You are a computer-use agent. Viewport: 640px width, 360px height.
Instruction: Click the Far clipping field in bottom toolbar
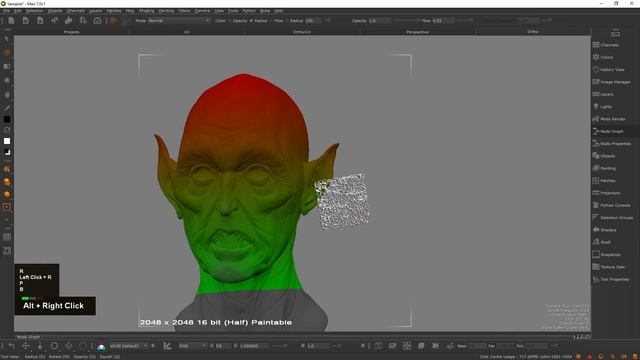505,346
